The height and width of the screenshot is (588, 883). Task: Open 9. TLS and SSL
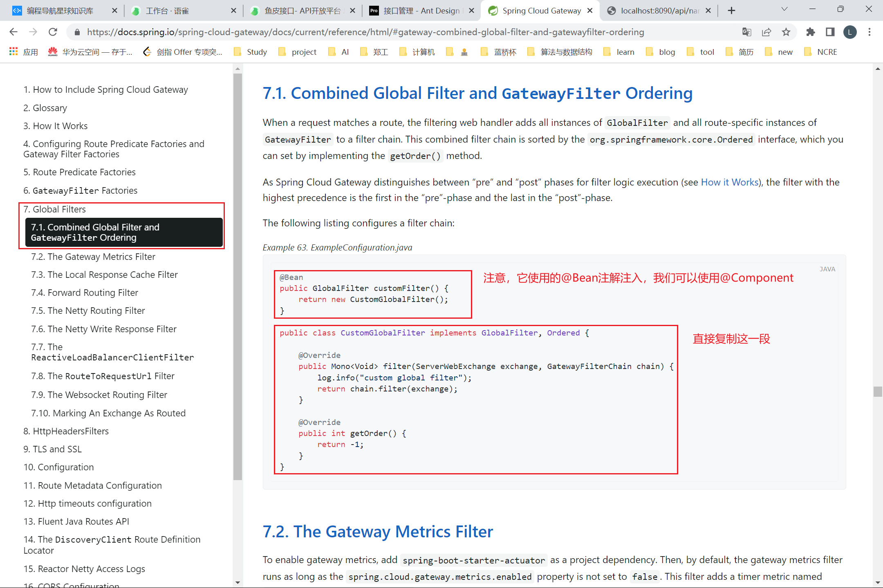pos(53,449)
